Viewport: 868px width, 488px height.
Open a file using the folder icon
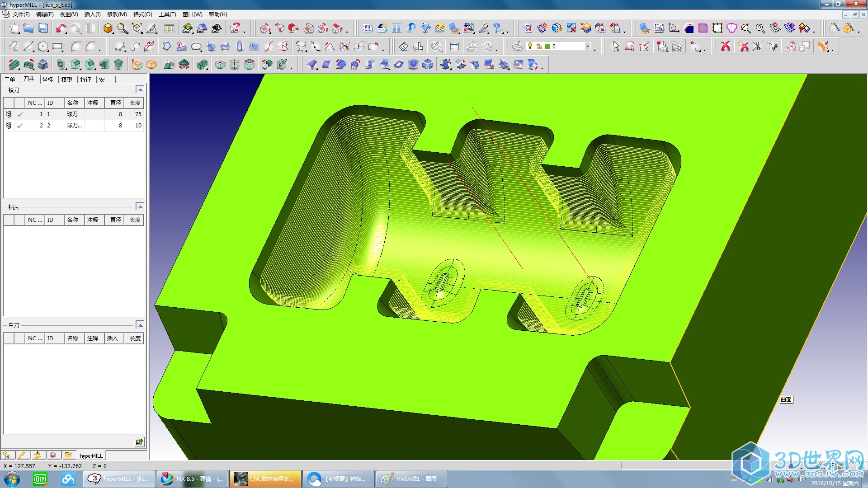28,28
